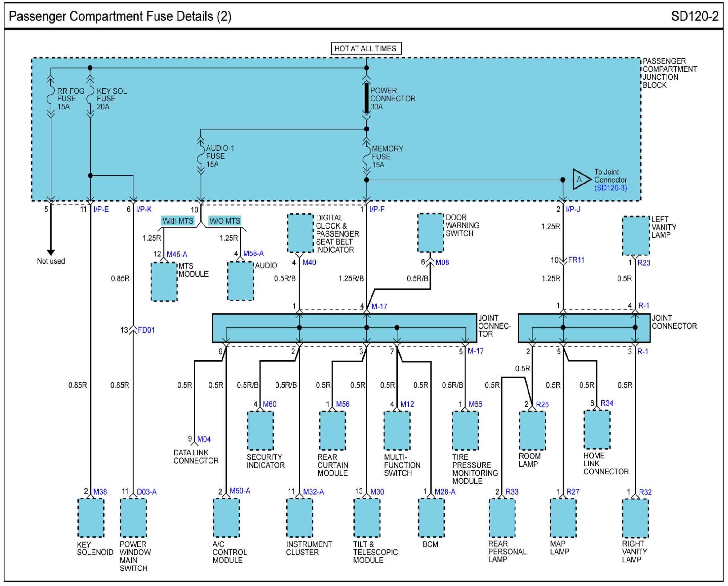The width and height of the screenshot is (728, 586).
Task: Click the triangle A reference marker
Action: pyautogui.click(x=580, y=179)
